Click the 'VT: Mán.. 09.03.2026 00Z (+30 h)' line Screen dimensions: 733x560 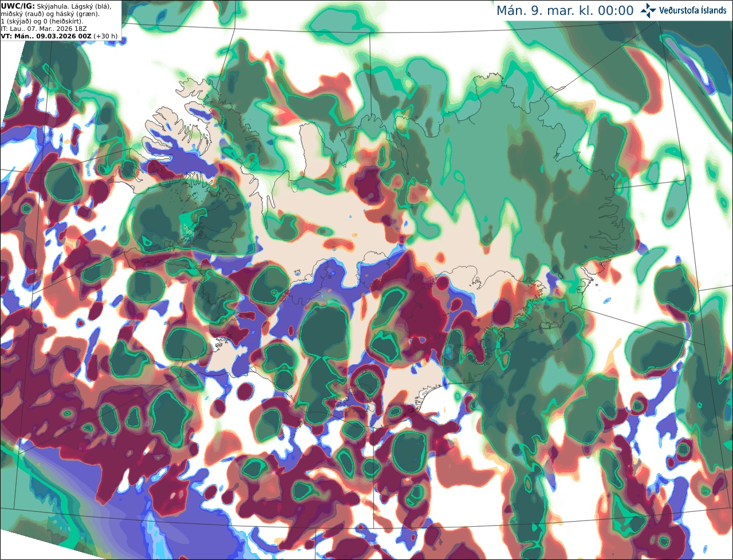[x=59, y=36]
